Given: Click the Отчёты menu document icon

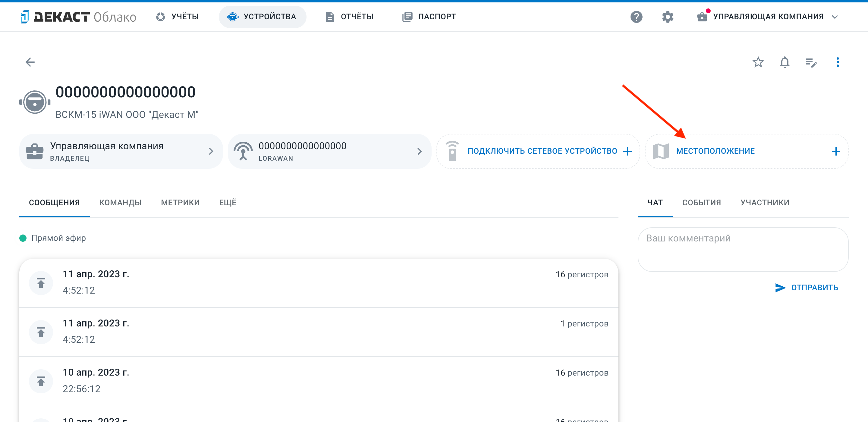Looking at the screenshot, I should coord(330,17).
